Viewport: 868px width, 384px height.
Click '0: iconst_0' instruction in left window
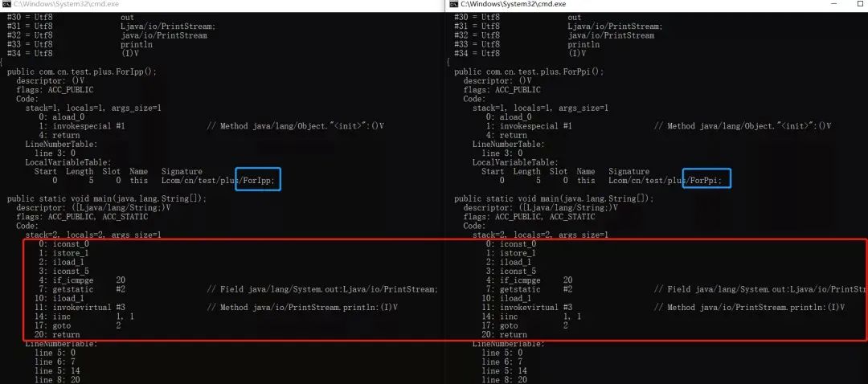63,244
